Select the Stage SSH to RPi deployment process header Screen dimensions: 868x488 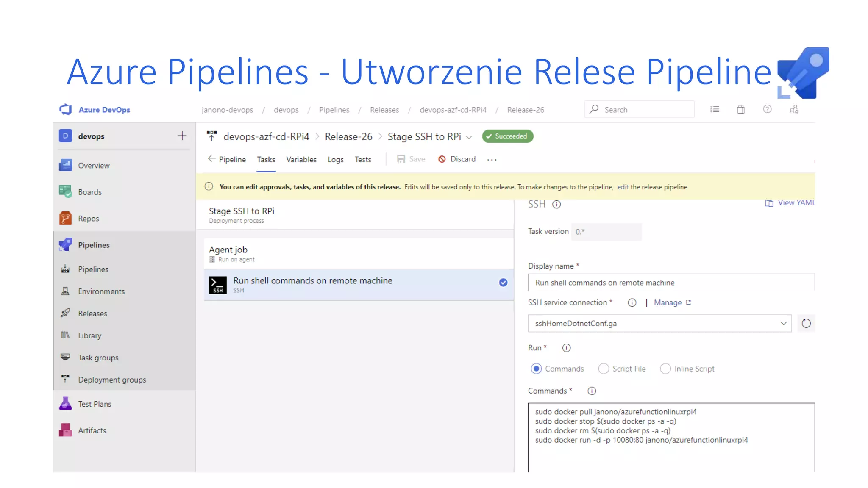(x=355, y=215)
